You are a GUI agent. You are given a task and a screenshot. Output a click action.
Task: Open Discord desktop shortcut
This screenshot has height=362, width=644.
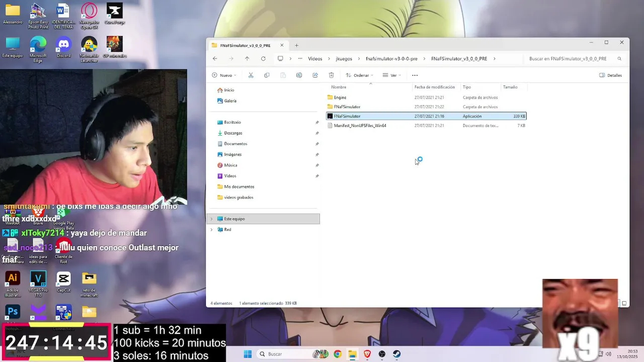point(63,48)
